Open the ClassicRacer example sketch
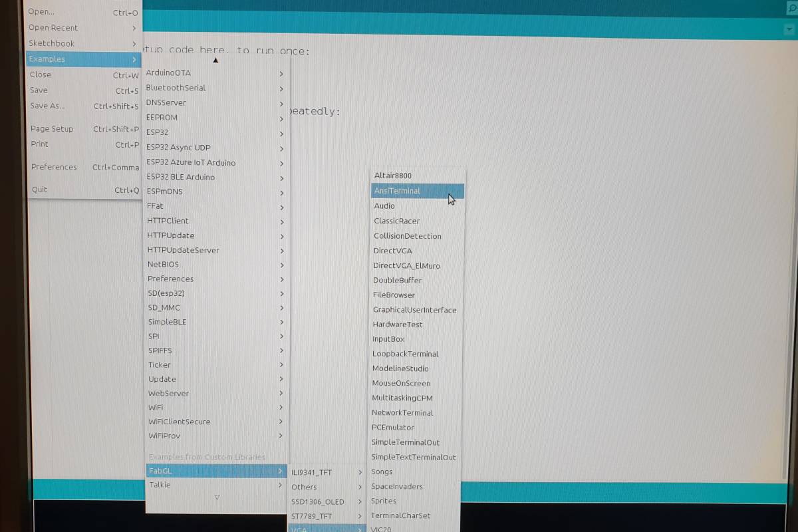This screenshot has width=798, height=532. click(418, 221)
